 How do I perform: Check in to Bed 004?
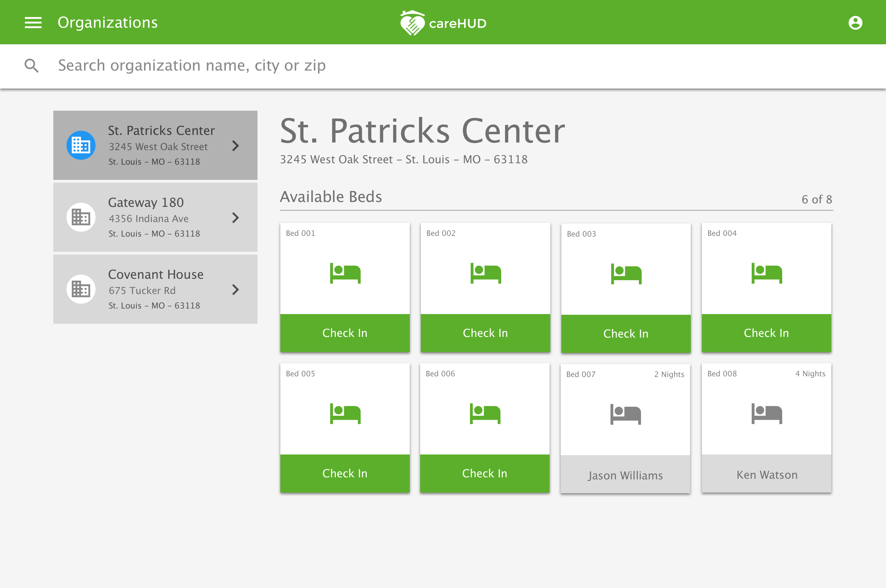pyautogui.click(x=766, y=333)
